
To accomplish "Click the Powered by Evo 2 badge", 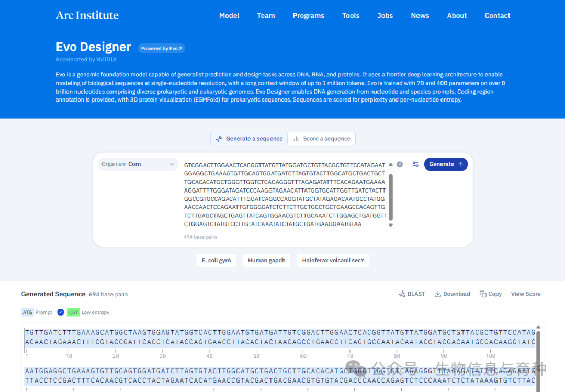I will click(162, 48).
